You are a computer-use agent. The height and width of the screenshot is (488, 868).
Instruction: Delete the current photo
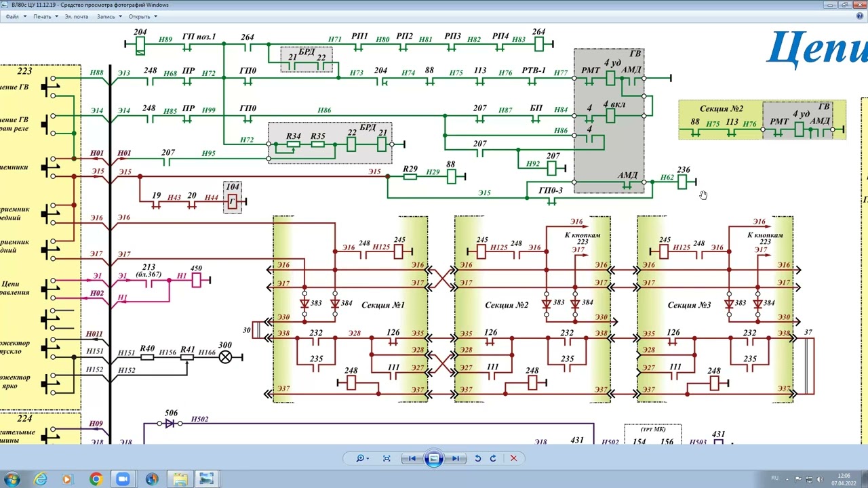(513, 459)
